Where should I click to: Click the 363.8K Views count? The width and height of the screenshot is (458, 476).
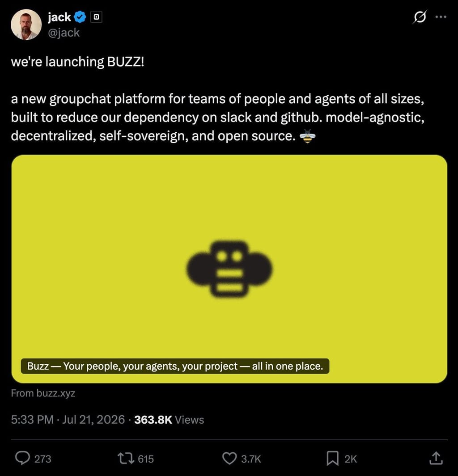pyautogui.click(x=169, y=420)
